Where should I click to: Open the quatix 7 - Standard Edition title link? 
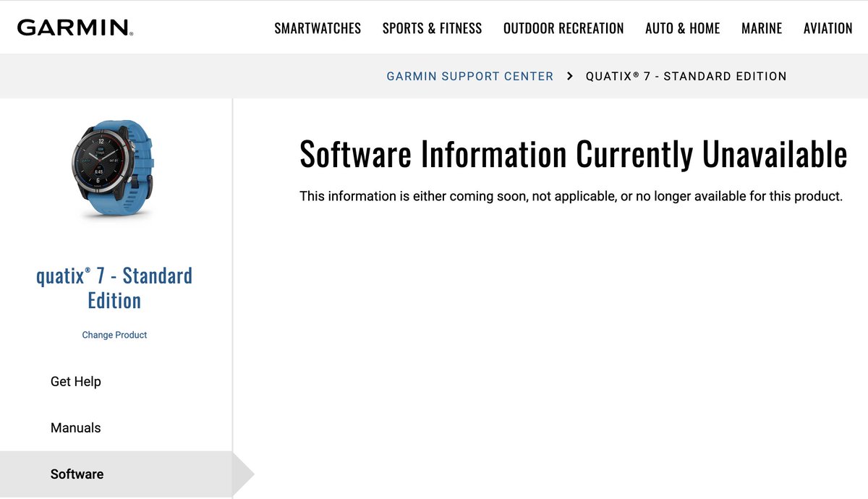click(114, 288)
